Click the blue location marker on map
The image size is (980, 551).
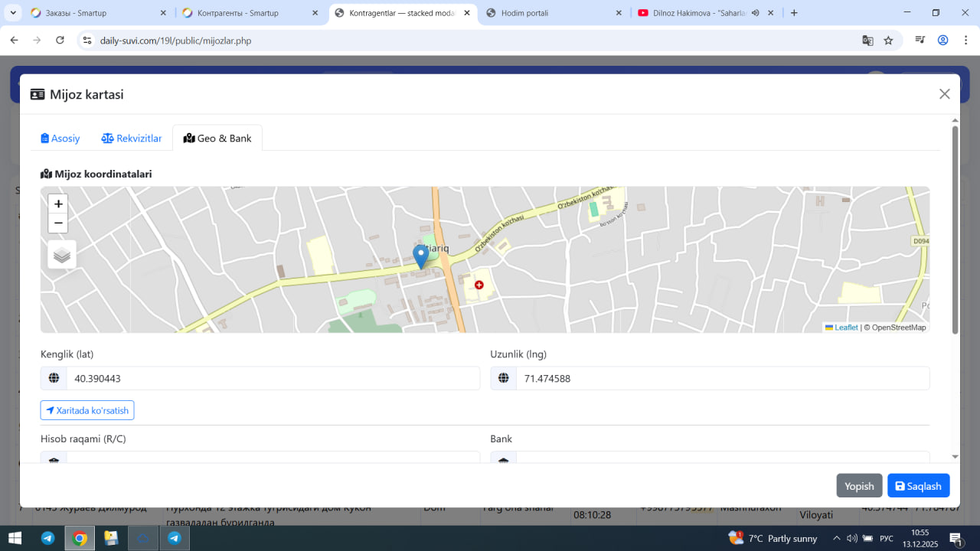(x=420, y=256)
